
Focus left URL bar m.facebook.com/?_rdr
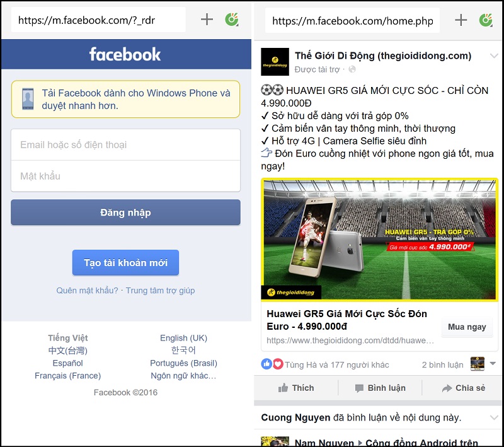(98, 20)
